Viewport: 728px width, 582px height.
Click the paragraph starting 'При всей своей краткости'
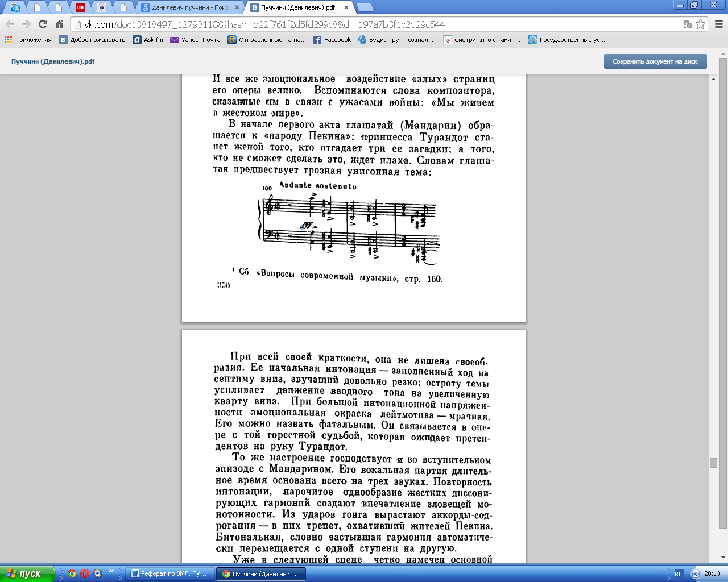353,403
